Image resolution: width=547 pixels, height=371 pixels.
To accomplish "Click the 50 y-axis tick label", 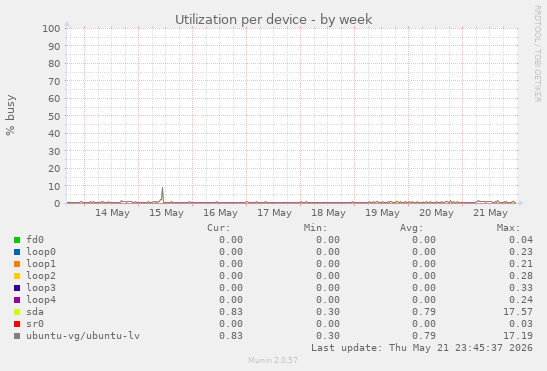I will [x=54, y=116].
